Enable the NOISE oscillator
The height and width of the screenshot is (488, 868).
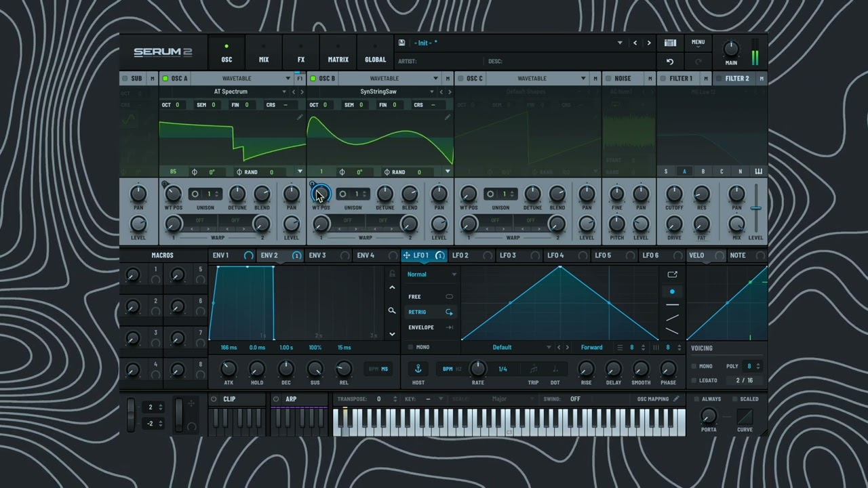[608, 79]
